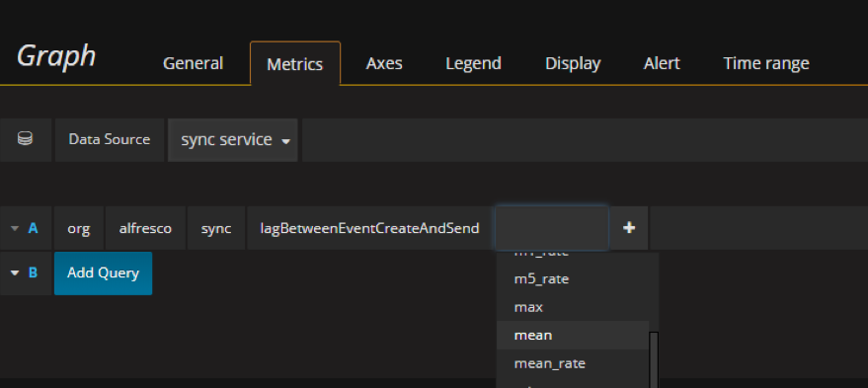Click the query letter A label
This screenshot has height=388, width=868.
point(33,227)
